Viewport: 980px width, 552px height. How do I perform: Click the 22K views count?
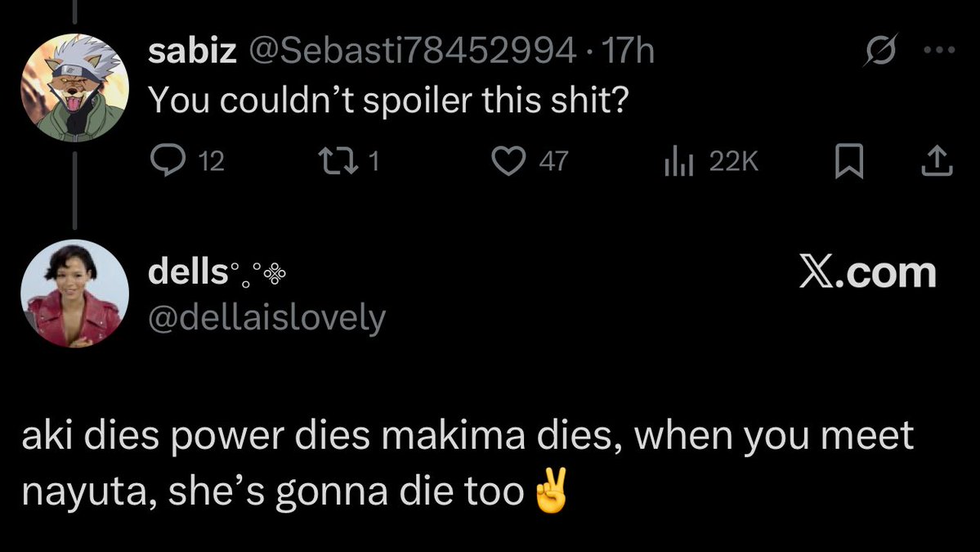(x=733, y=162)
